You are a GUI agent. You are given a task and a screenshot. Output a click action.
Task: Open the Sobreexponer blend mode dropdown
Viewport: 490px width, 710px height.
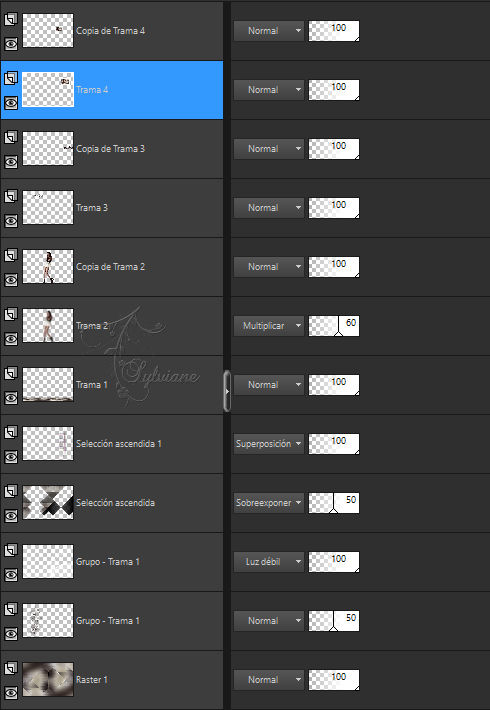pyautogui.click(x=269, y=503)
